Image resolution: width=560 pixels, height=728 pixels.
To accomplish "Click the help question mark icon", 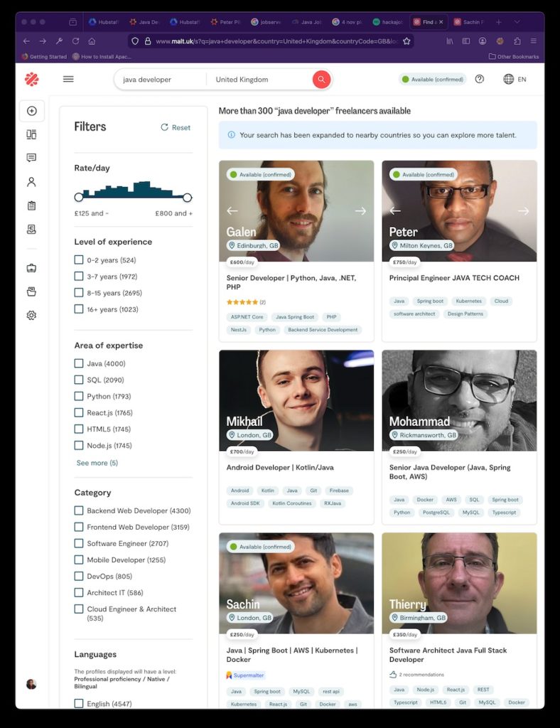I will pyautogui.click(x=480, y=79).
